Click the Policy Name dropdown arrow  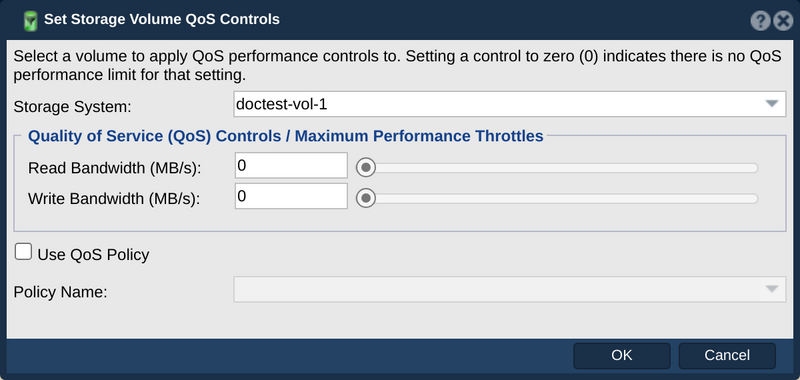(x=771, y=289)
